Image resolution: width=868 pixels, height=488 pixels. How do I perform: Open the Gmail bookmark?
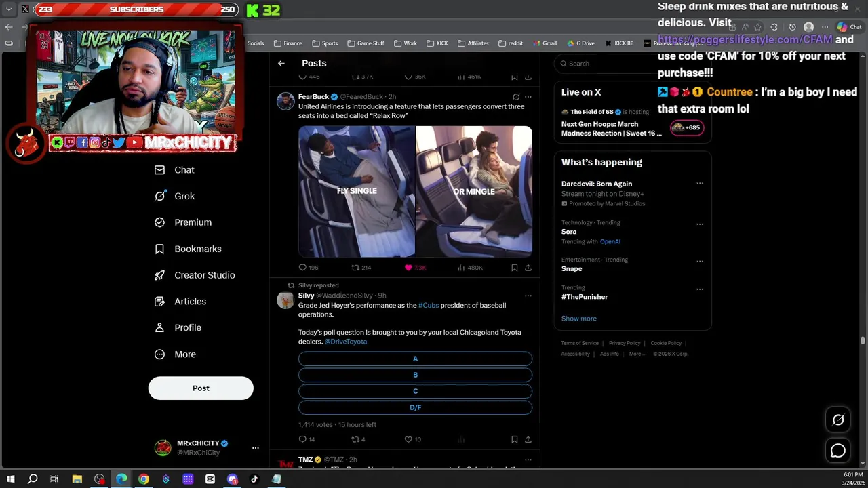tap(544, 43)
